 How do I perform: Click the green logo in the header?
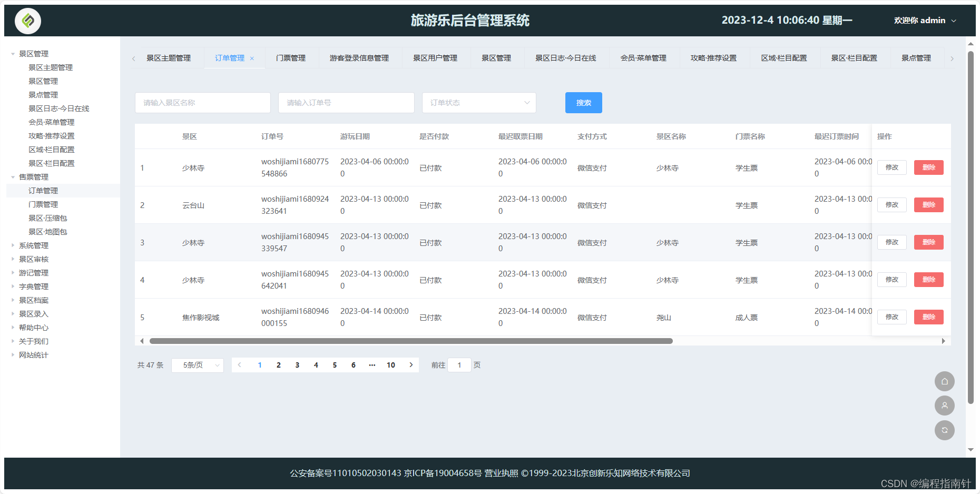pos(28,21)
